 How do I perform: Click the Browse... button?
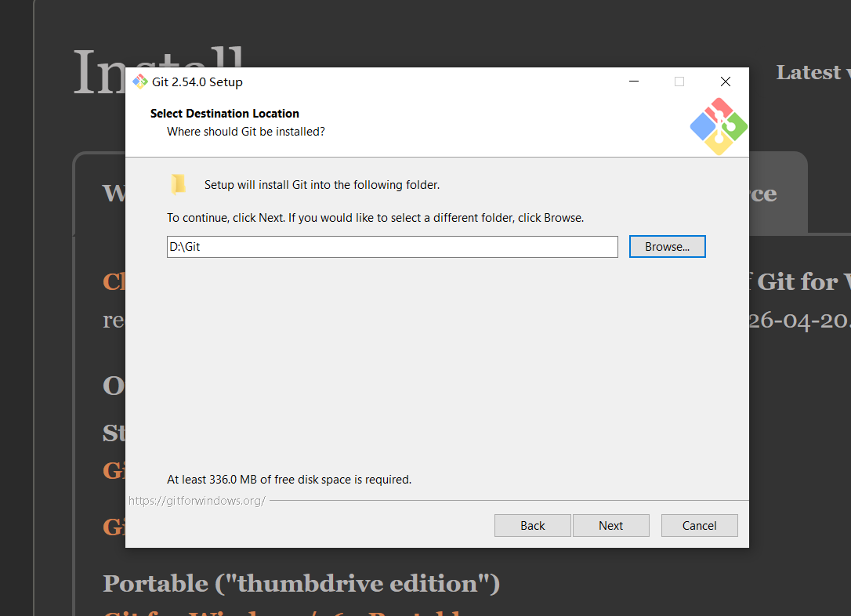coord(667,246)
